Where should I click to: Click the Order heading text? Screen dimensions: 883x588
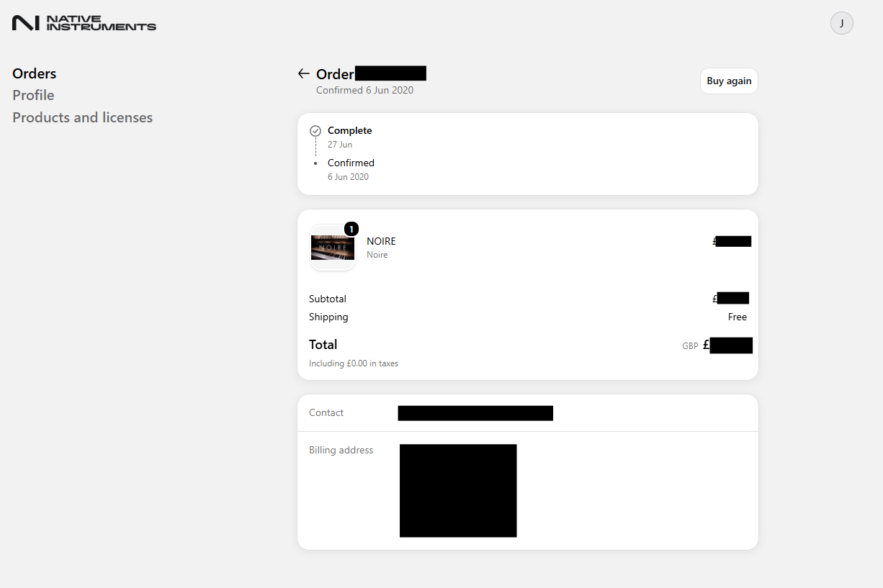click(x=335, y=74)
